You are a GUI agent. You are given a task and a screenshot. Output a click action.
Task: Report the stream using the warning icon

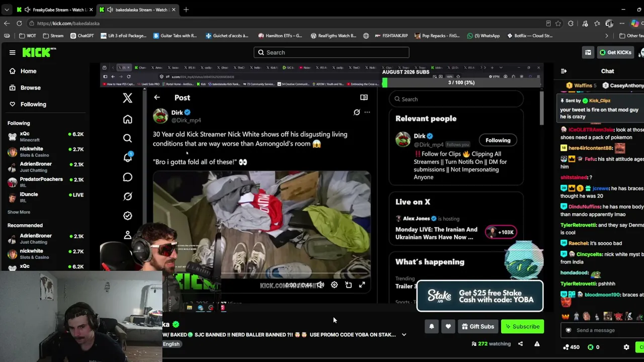click(537, 344)
